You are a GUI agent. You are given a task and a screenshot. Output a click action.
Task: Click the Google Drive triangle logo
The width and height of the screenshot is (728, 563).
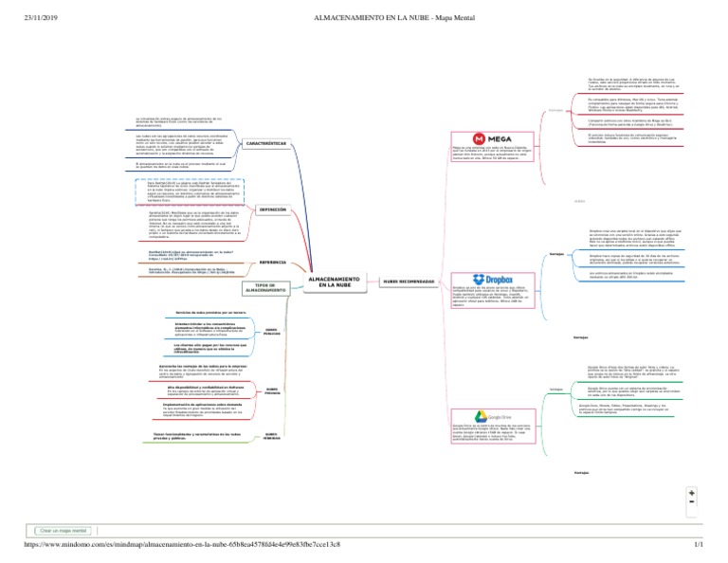pos(481,416)
